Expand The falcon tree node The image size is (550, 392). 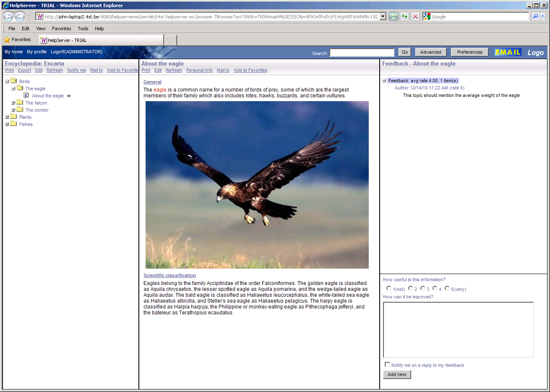tap(13, 103)
